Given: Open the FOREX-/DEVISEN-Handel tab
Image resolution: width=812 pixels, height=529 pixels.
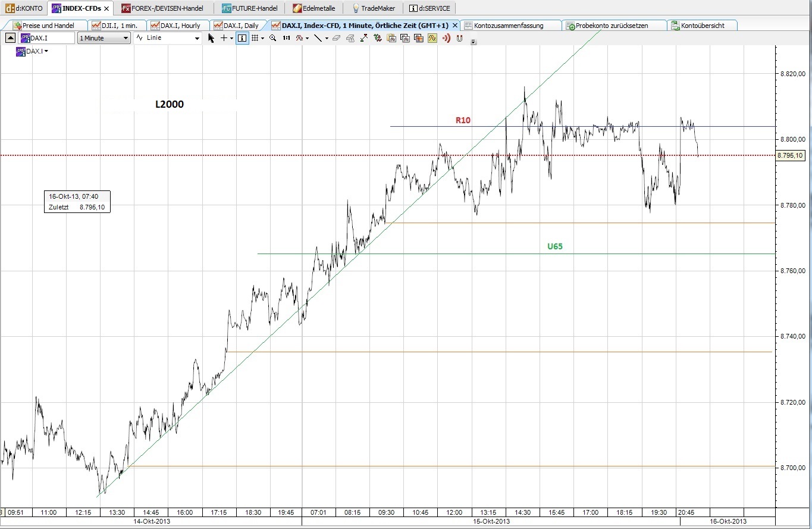Looking at the screenshot, I should [x=164, y=8].
